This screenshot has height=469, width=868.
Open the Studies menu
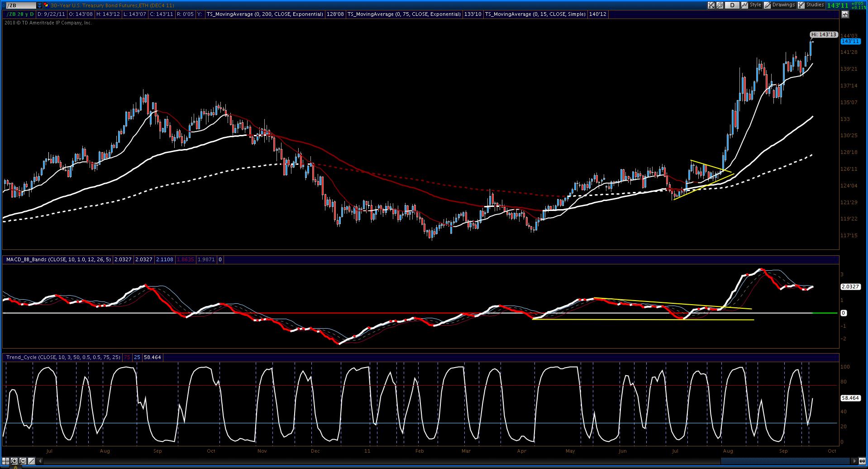pyautogui.click(x=811, y=5)
